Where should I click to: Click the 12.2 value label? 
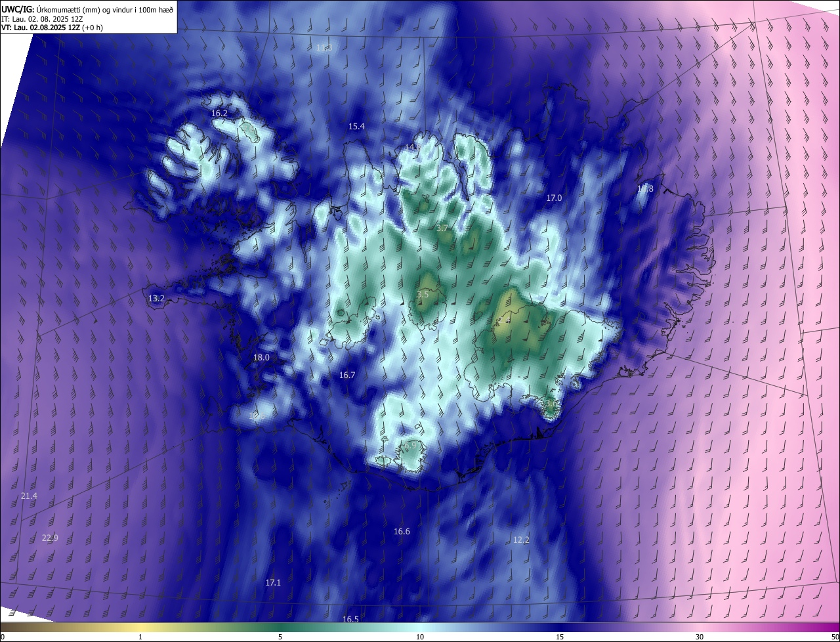tap(521, 540)
